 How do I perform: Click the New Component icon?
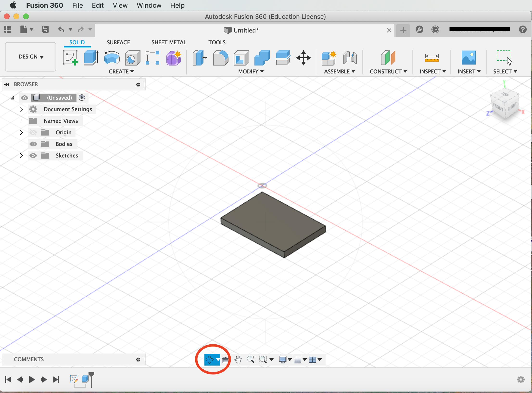[329, 58]
